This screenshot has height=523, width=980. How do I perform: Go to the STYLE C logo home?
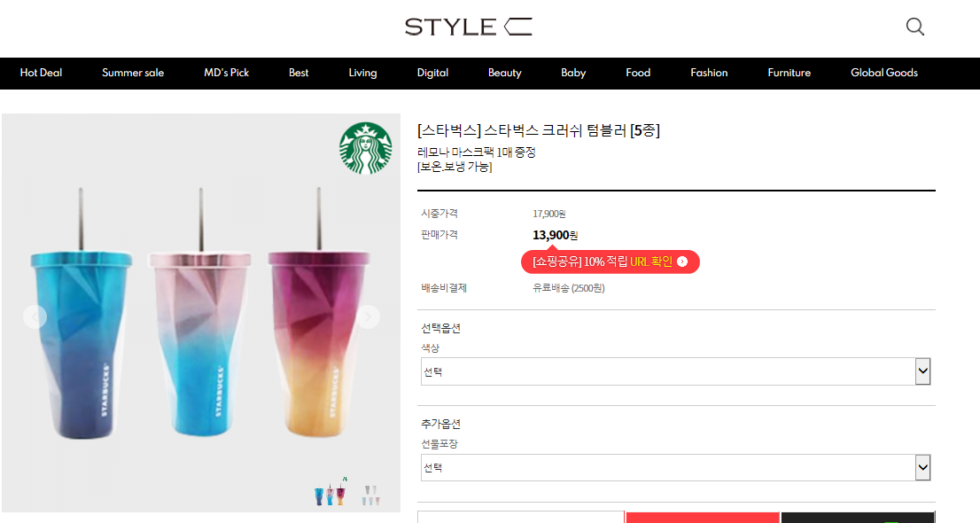point(468,27)
